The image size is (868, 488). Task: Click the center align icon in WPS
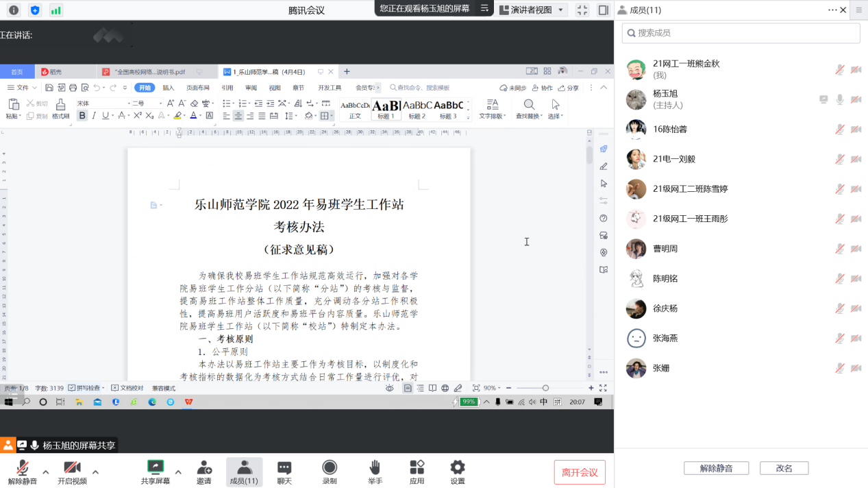(x=238, y=116)
